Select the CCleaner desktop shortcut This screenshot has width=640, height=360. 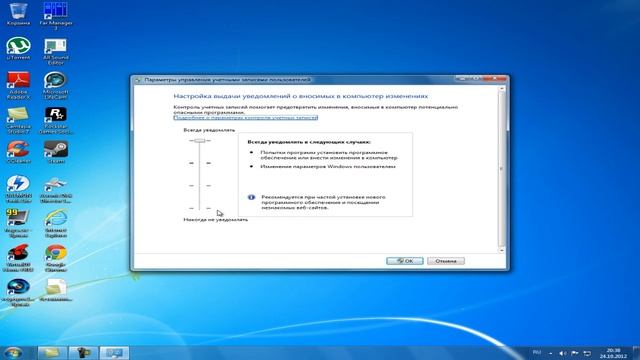18,152
